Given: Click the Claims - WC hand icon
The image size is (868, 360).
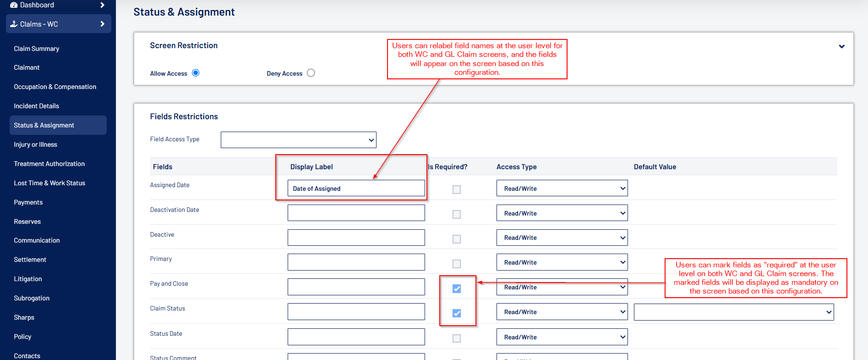Looking at the screenshot, I should pyautogui.click(x=14, y=24).
